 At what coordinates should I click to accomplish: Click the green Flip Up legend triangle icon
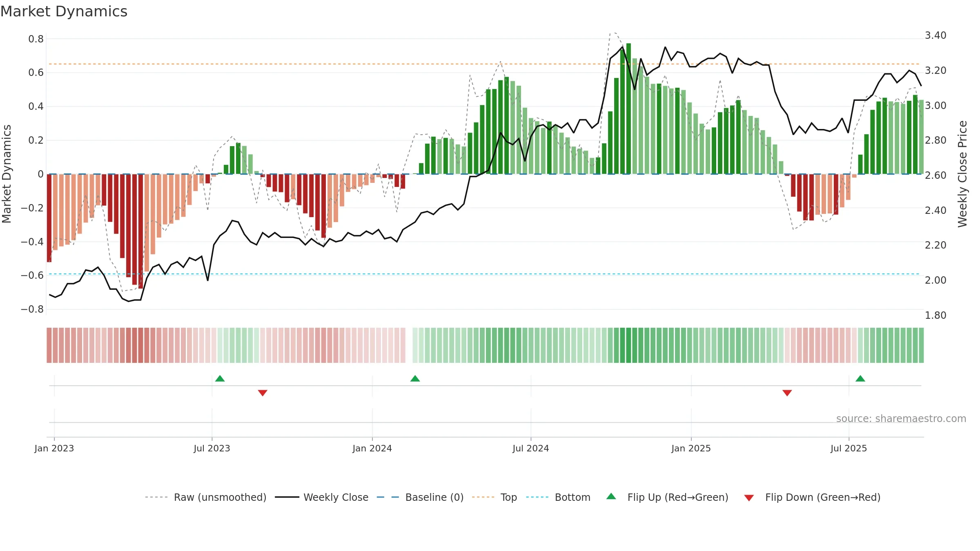pyautogui.click(x=611, y=496)
